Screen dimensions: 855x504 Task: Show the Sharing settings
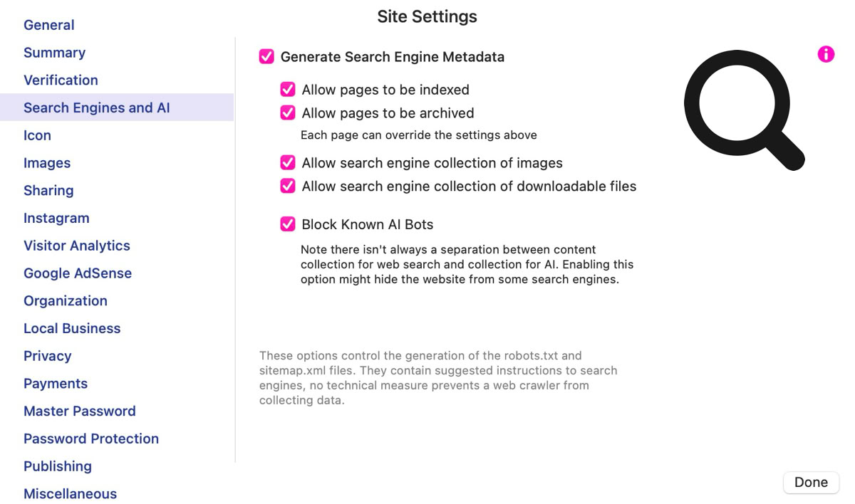pyautogui.click(x=48, y=191)
